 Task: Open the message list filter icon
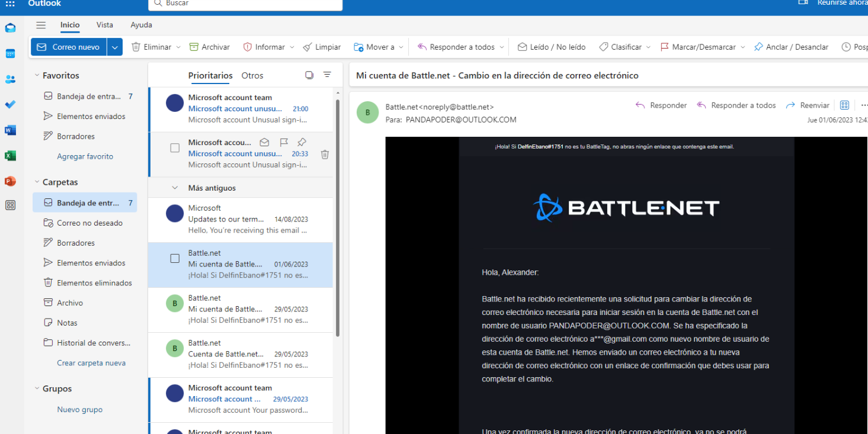[x=327, y=75]
